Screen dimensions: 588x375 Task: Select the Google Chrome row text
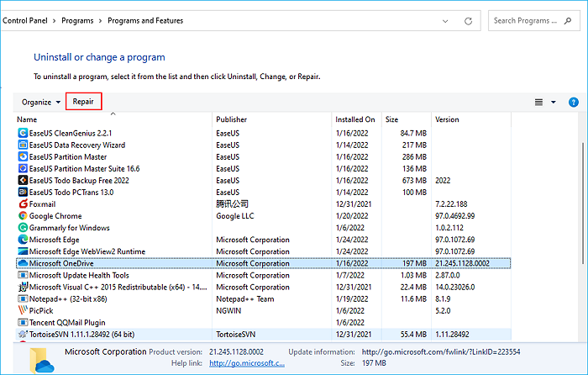coord(55,216)
